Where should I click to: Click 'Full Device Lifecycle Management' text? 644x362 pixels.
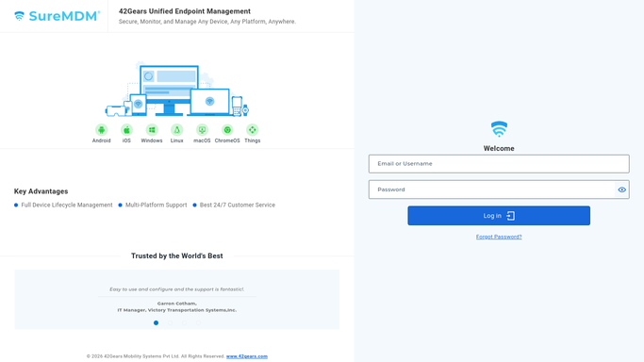coord(67,205)
